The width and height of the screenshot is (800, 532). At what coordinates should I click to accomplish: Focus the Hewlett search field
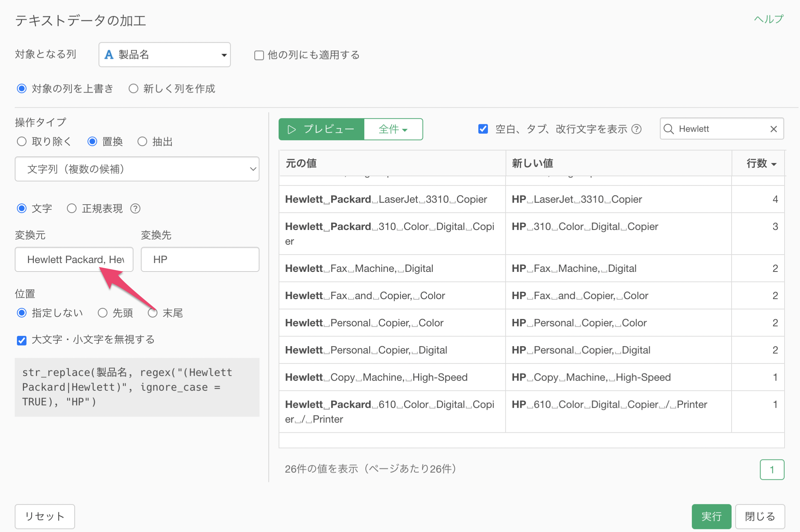coord(721,129)
